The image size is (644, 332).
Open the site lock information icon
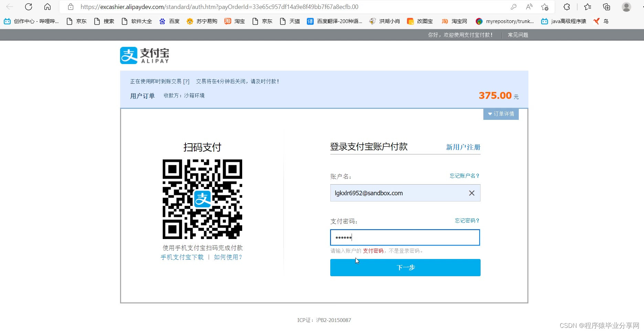click(71, 7)
